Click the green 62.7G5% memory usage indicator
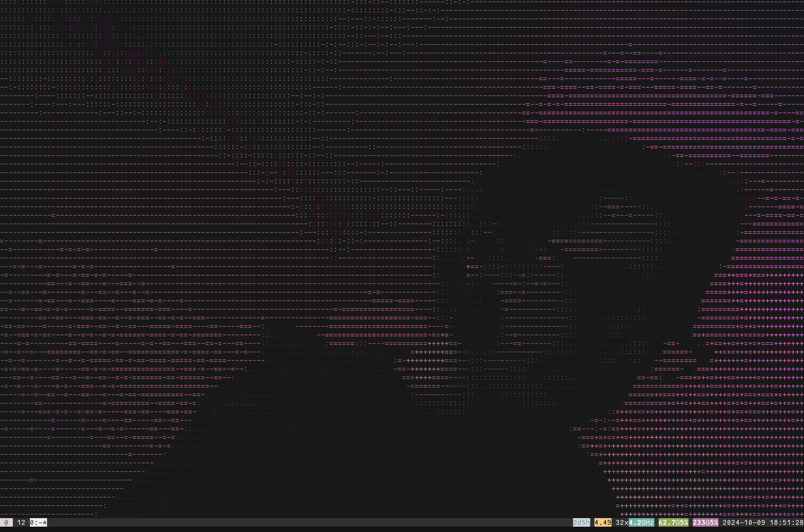Screen dimensions: 804x532 coord(673,522)
